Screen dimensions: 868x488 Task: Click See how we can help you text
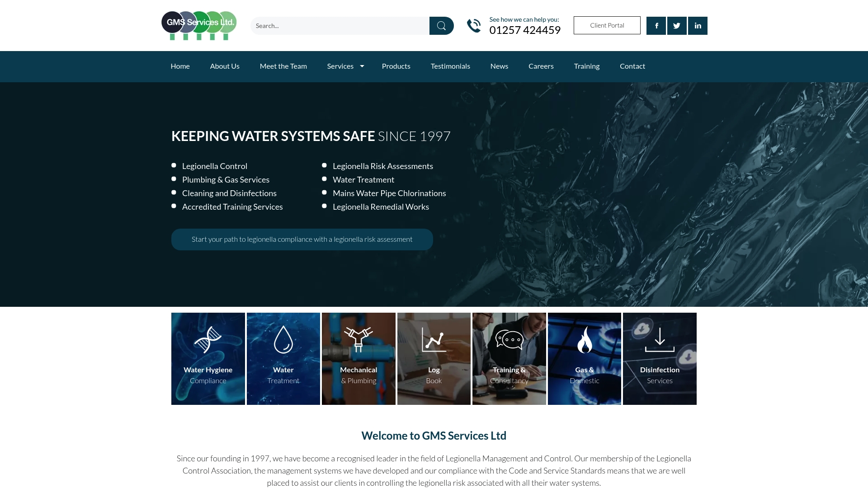click(524, 19)
